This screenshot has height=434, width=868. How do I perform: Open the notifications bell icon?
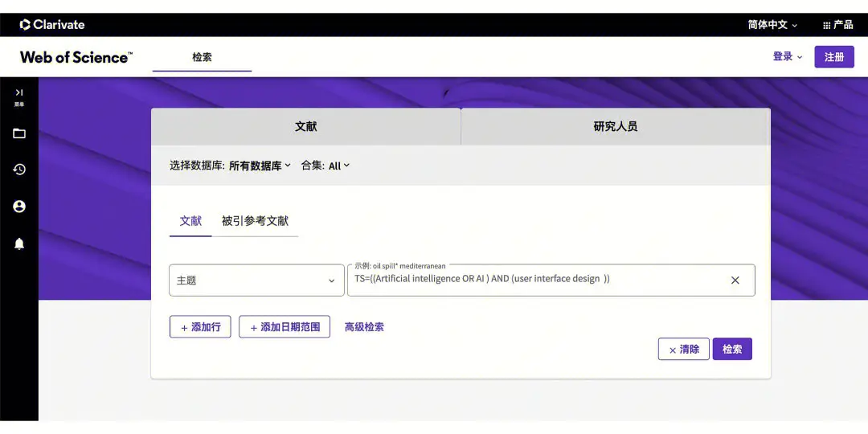pos(19,244)
